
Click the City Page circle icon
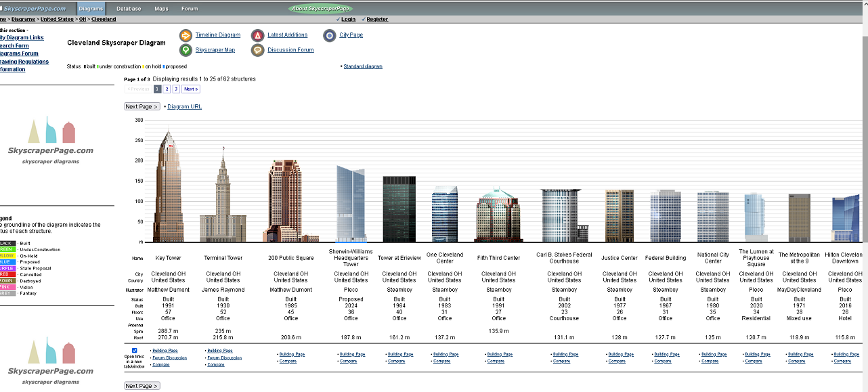(330, 35)
